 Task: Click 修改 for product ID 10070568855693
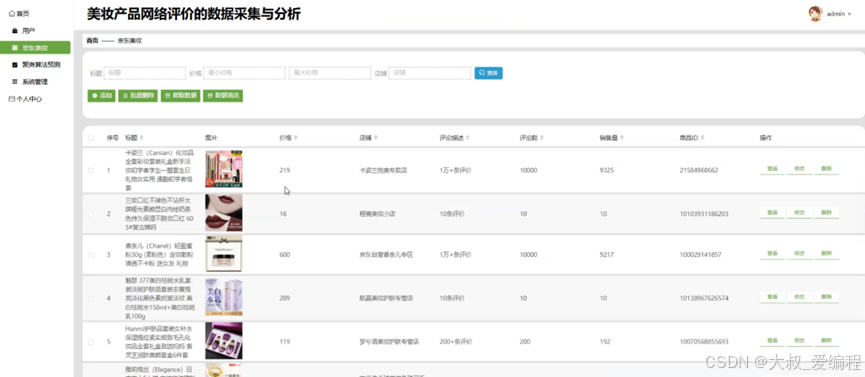(799, 341)
